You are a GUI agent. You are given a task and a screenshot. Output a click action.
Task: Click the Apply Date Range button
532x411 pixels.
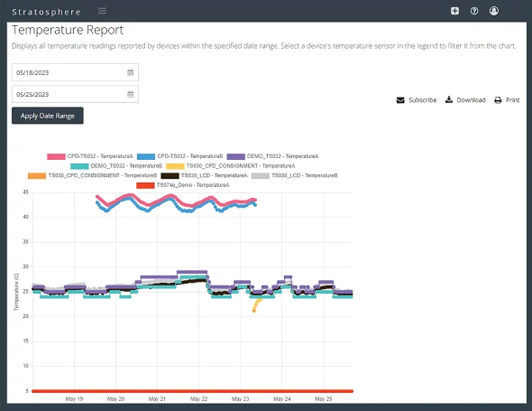pos(48,115)
